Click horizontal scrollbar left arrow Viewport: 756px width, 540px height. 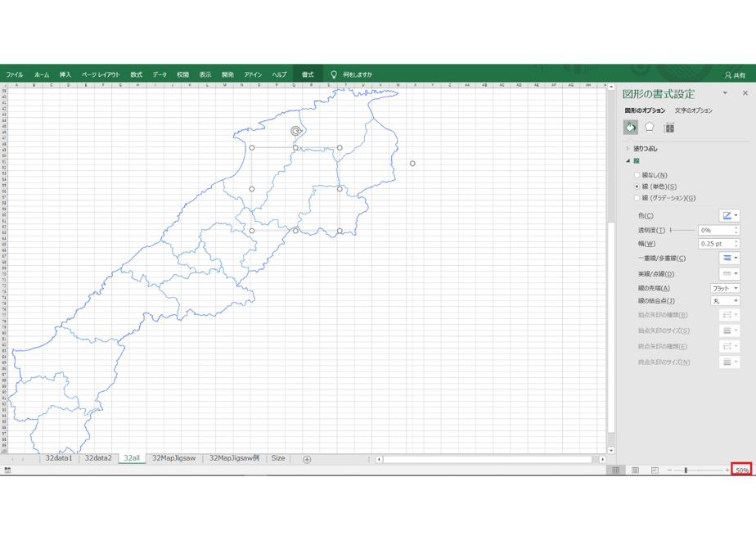coord(379,460)
